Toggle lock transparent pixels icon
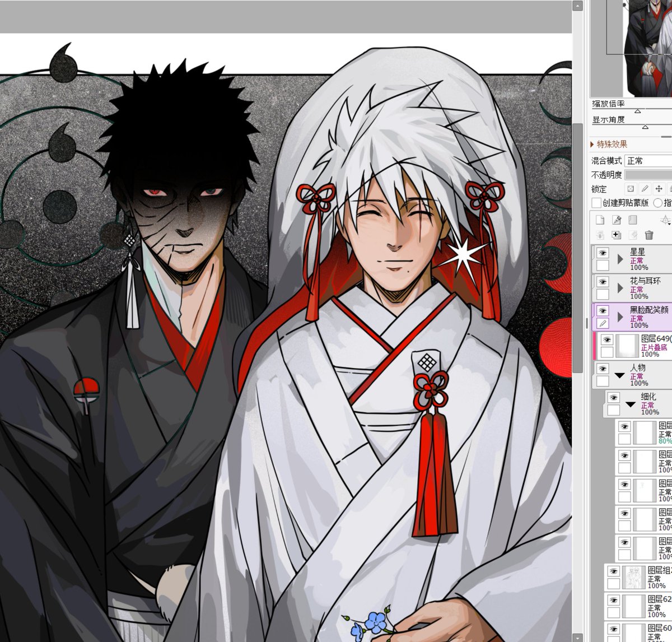Image resolution: width=672 pixels, height=642 pixels. click(631, 189)
